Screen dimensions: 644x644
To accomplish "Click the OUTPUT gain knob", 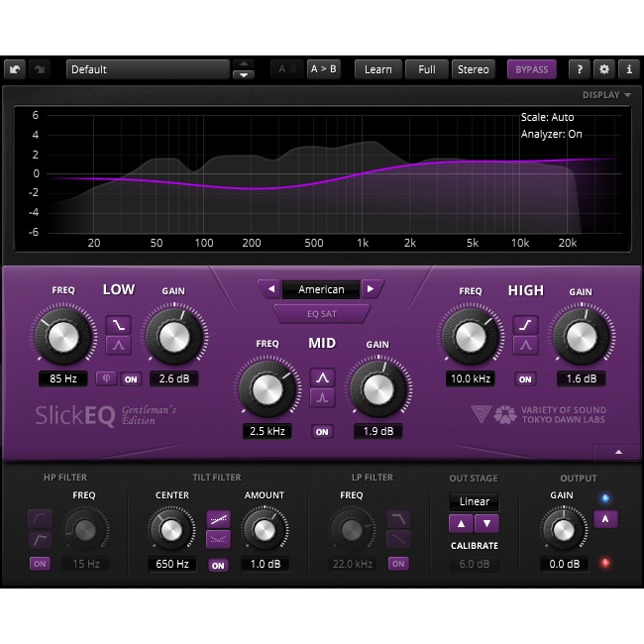I will 564,530.
